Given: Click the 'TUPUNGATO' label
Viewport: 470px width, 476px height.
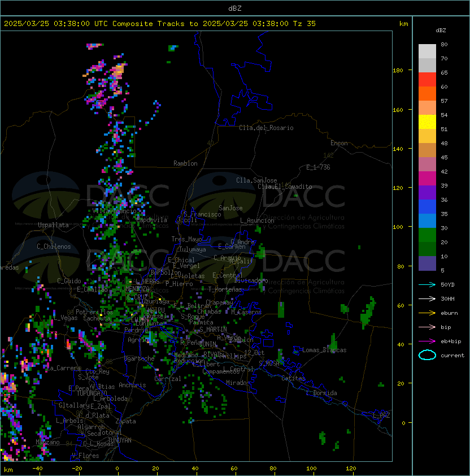Looking at the screenshot, I should (x=92, y=393).
